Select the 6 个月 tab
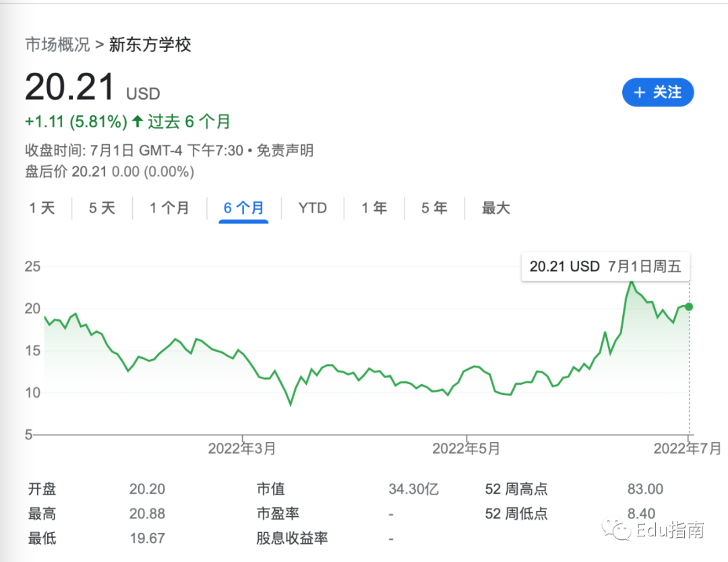This screenshot has width=728, height=562. [x=243, y=208]
